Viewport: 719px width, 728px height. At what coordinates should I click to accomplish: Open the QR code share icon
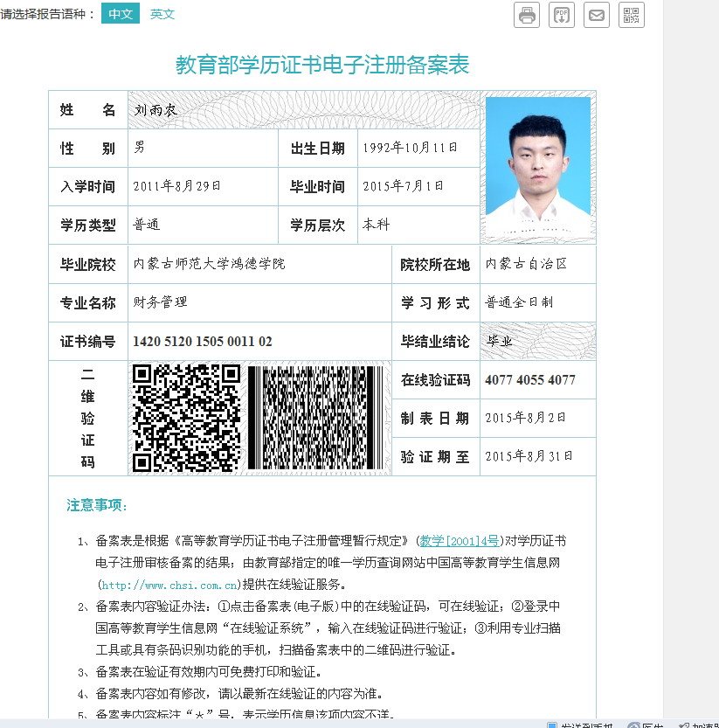pyautogui.click(x=632, y=15)
